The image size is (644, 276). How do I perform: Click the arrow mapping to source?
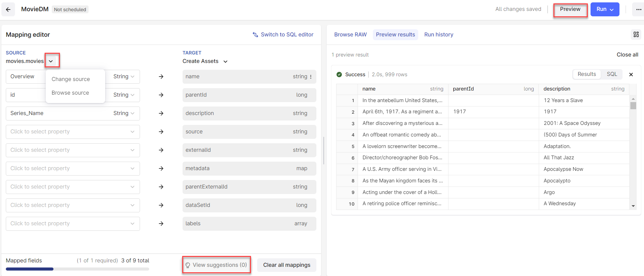tap(161, 132)
